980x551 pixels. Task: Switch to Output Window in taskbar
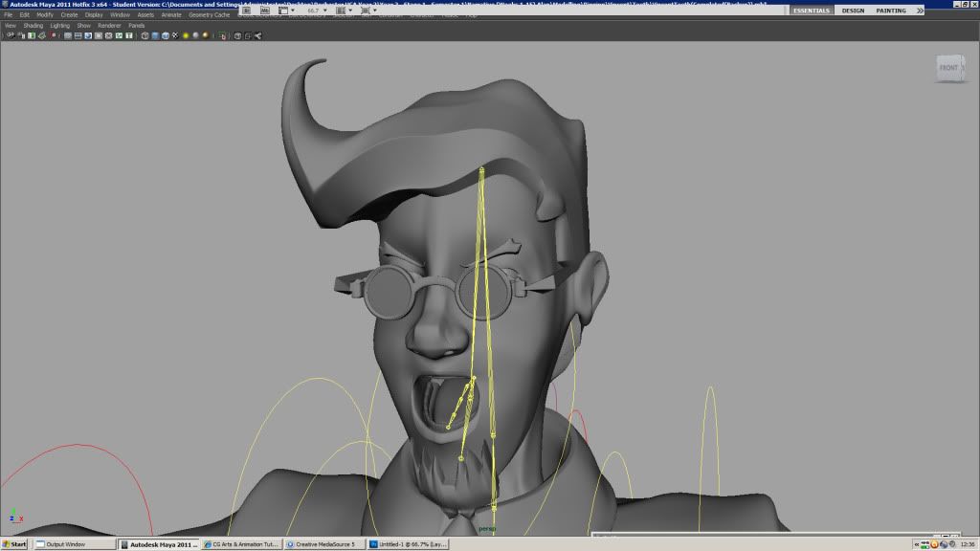75,544
